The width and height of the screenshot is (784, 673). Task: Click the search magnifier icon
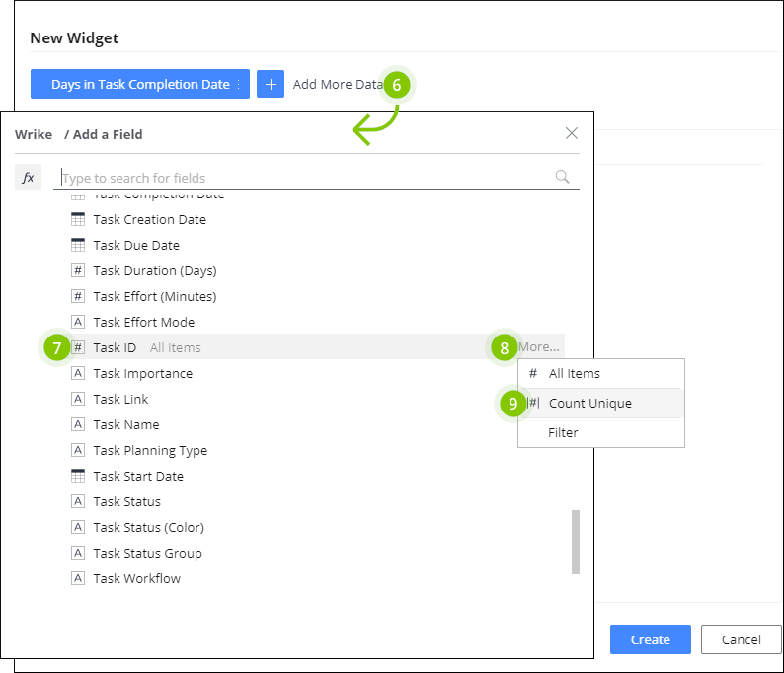tap(562, 177)
